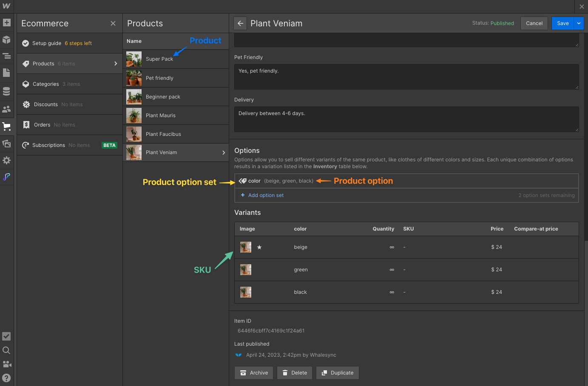
Task: Click the Add option set link
Action: pos(266,195)
